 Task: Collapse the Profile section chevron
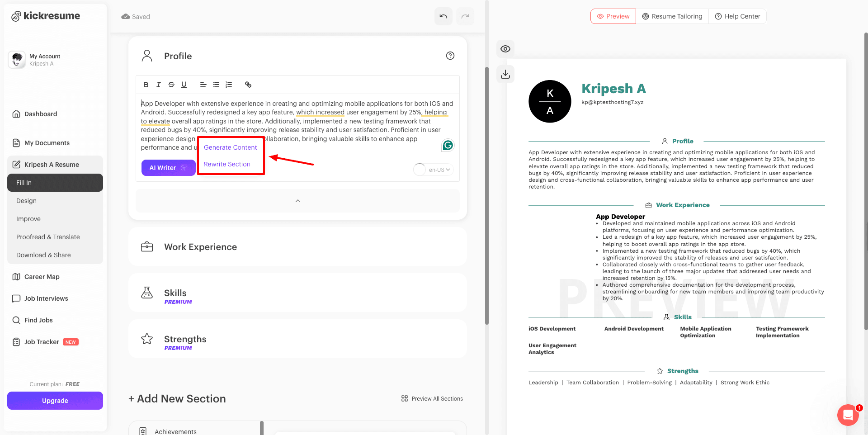(297, 201)
